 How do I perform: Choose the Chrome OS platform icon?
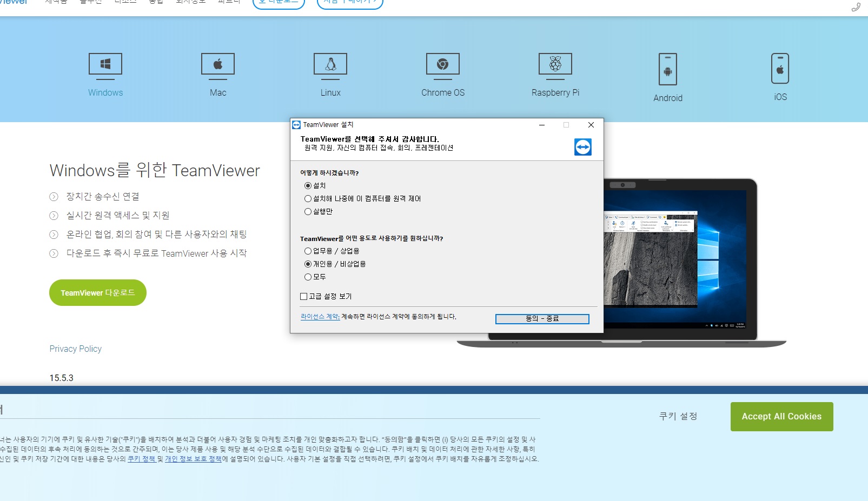pyautogui.click(x=443, y=66)
